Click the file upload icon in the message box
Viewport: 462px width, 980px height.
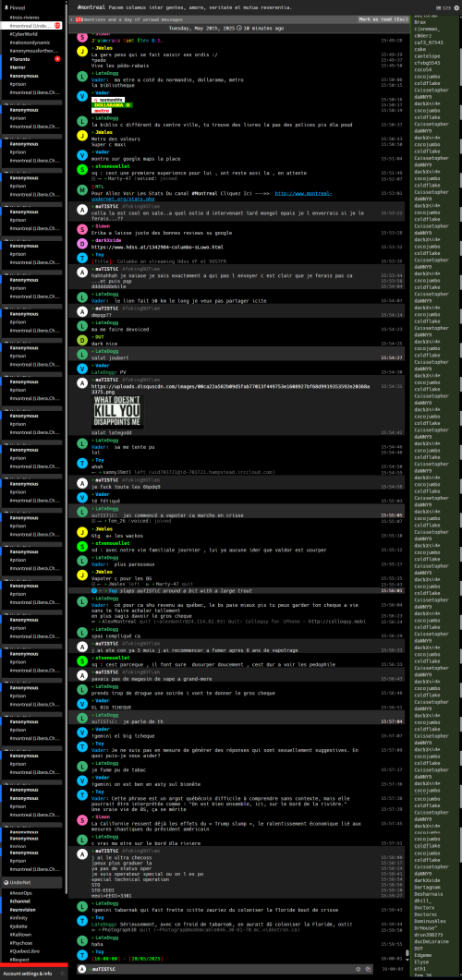click(369, 969)
